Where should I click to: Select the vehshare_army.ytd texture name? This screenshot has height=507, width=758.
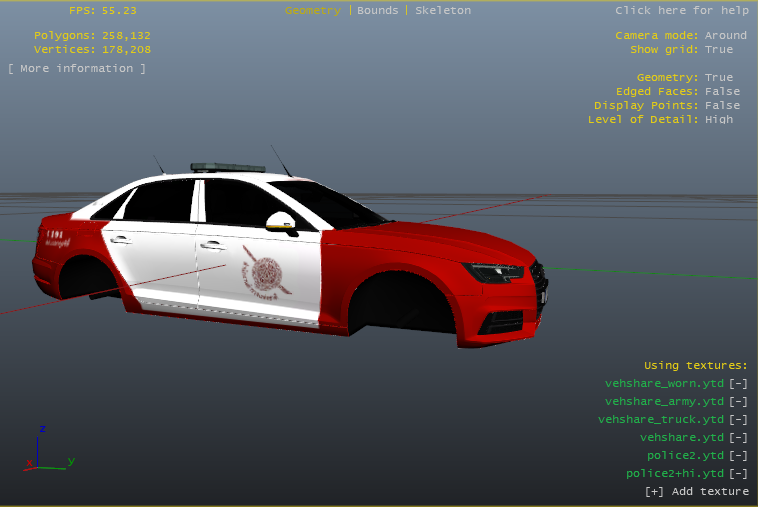pyautogui.click(x=664, y=402)
